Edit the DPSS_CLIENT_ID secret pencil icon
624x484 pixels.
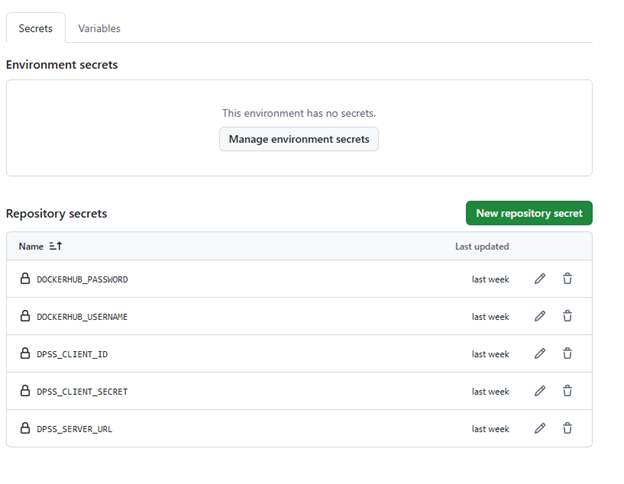tap(540, 354)
